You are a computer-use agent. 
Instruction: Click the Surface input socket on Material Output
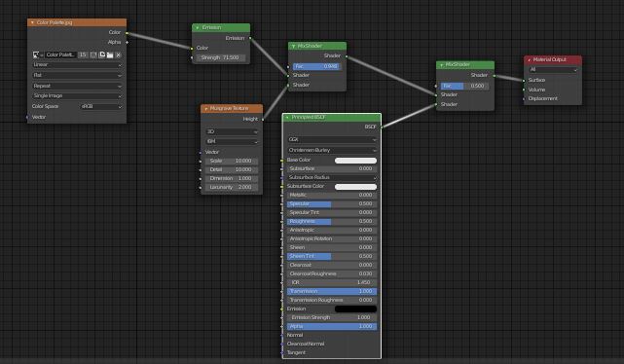coord(524,81)
